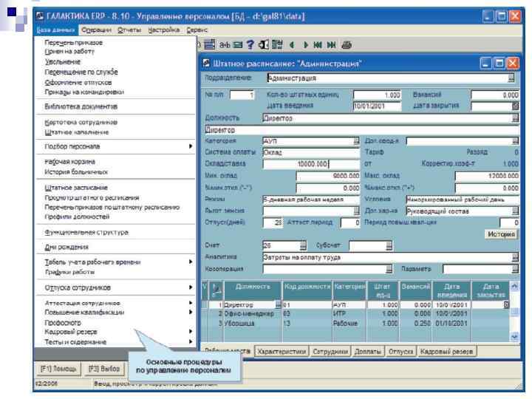Open the Отчеты menu
Viewport: 532px width, 399px height.
coord(129,30)
